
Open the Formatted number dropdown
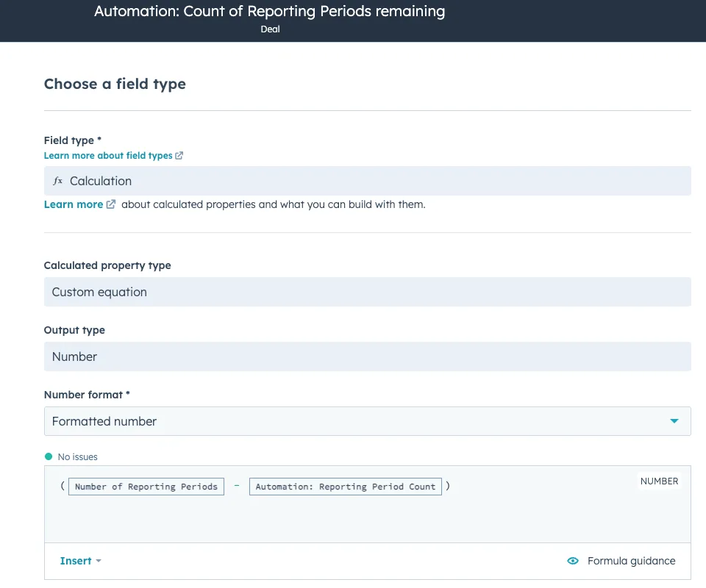[x=368, y=421]
